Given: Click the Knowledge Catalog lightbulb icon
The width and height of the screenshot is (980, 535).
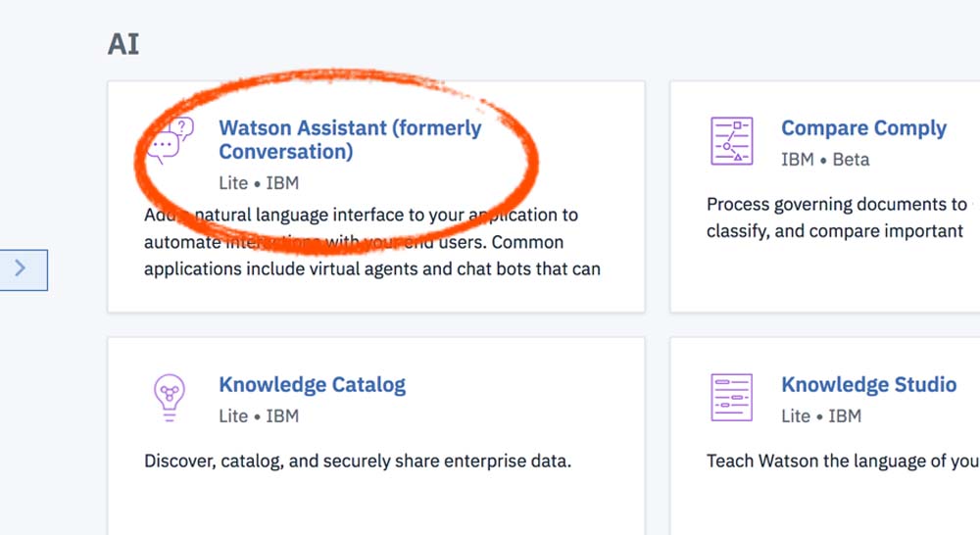Looking at the screenshot, I should click(169, 397).
